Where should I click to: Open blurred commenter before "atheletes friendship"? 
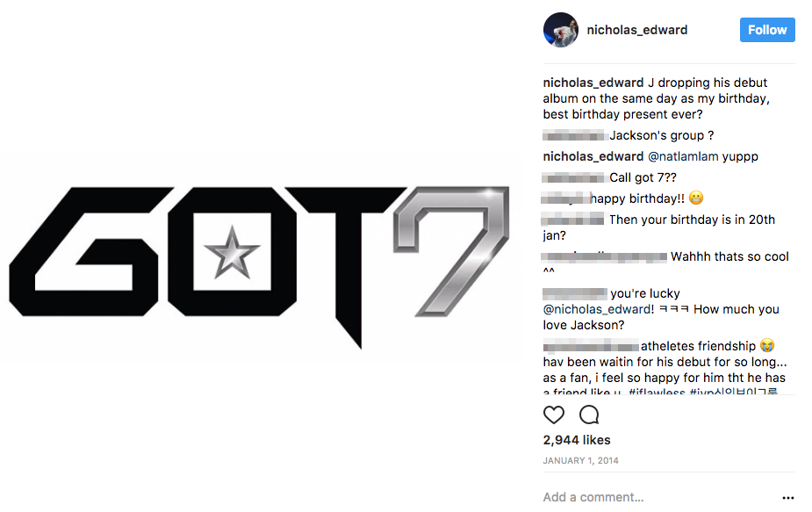(591, 346)
